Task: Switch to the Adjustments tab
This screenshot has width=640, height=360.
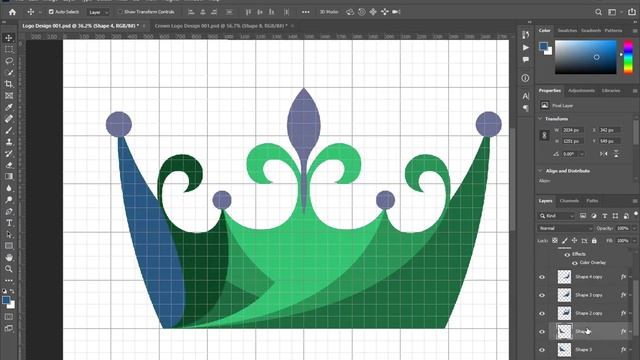Action: [581, 91]
